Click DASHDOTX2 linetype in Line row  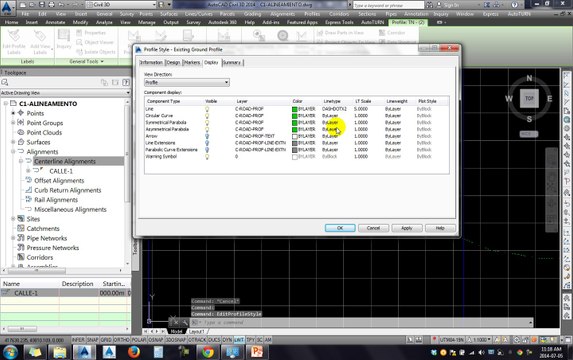tap(334, 109)
